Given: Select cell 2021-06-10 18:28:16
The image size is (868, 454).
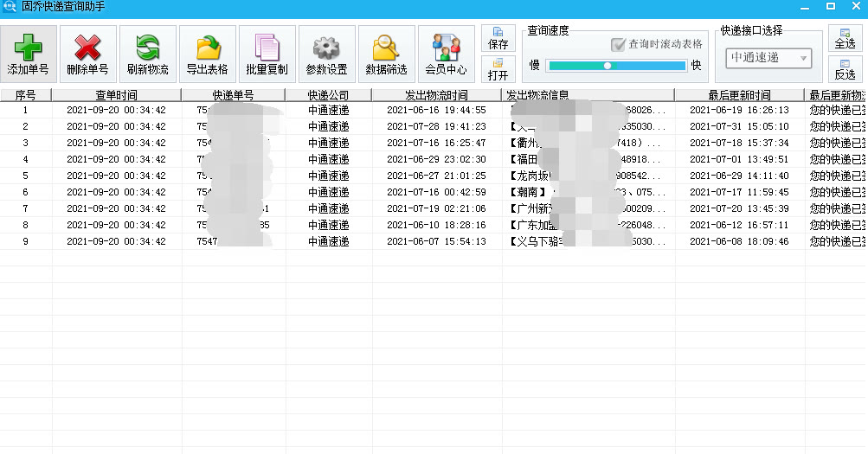Looking at the screenshot, I should pyautogui.click(x=436, y=225).
